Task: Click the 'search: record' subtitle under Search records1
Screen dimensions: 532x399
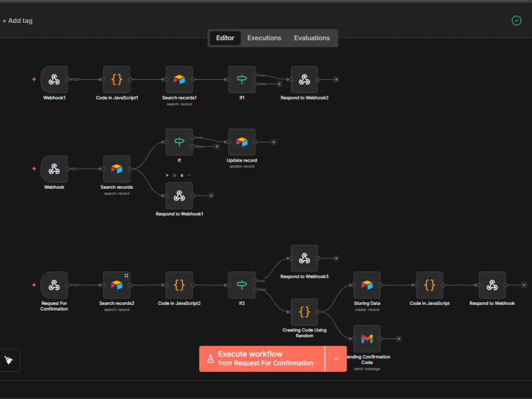Action: coord(179,104)
